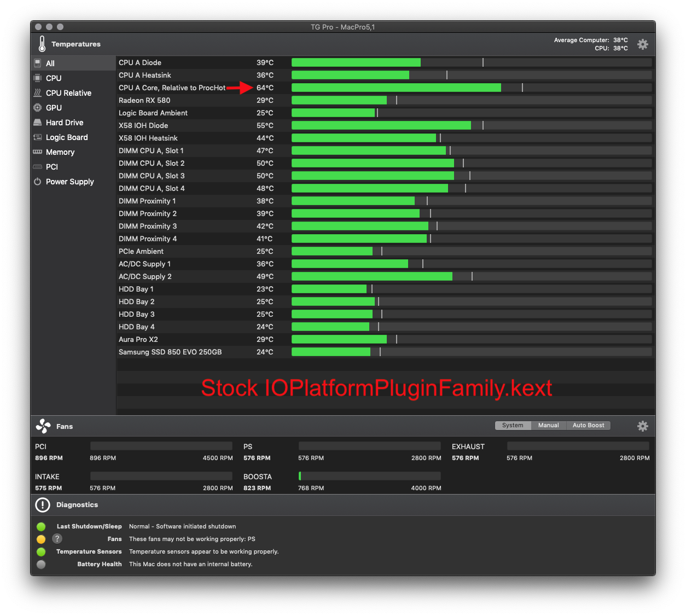Click the Memory sidebar icon
This screenshot has height=616, width=686.
tap(37, 152)
